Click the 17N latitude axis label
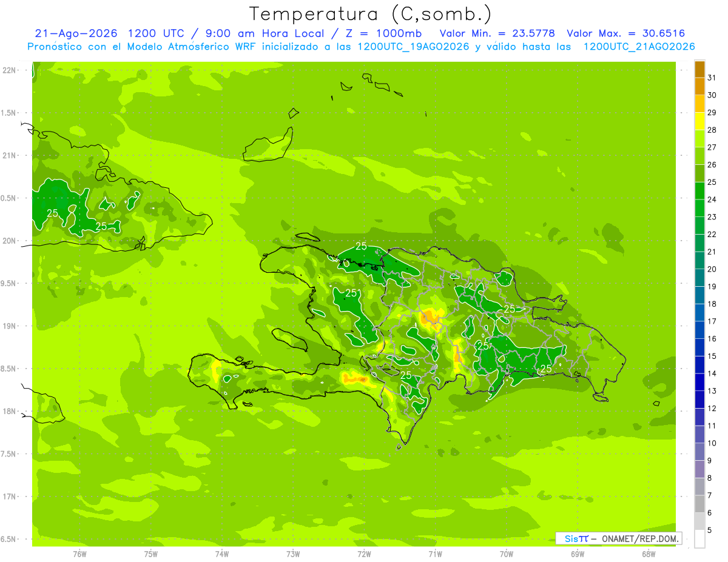This screenshot has width=728, height=562. [x=10, y=497]
